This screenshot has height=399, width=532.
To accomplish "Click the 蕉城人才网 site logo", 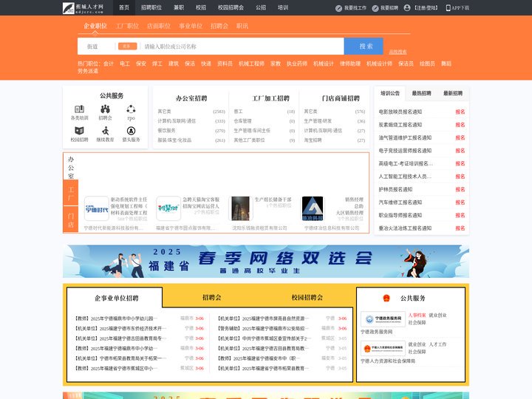I will pos(83,8).
